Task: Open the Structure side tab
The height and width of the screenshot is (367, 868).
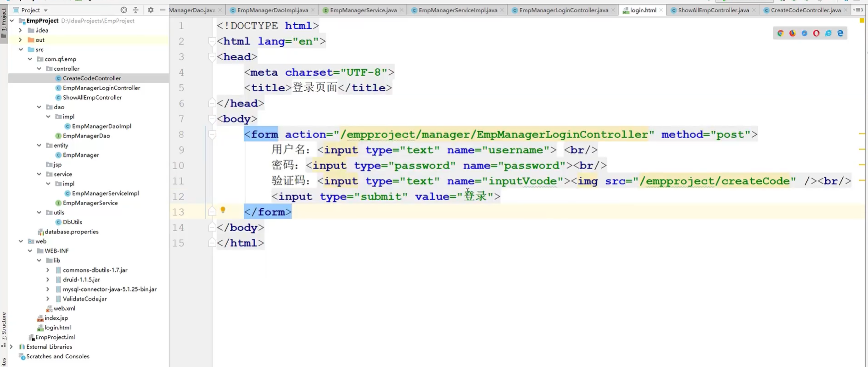Action: click(4, 329)
